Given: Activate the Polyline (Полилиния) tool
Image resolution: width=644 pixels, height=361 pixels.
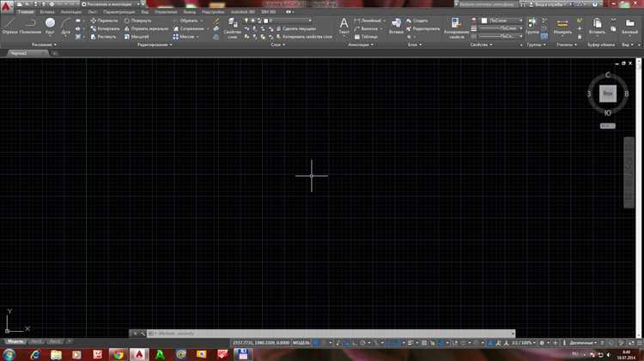Looking at the screenshot, I should [30, 26].
